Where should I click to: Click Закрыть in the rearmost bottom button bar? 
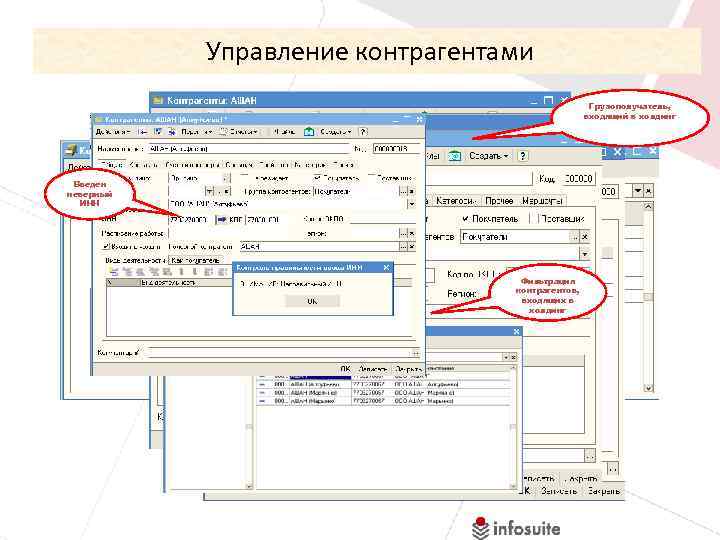pyautogui.click(x=604, y=491)
